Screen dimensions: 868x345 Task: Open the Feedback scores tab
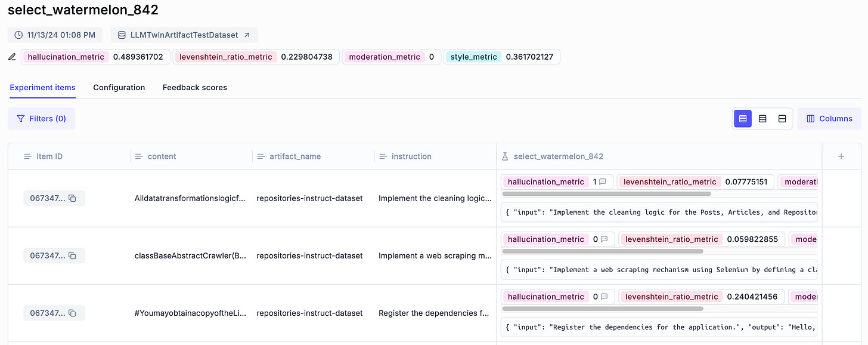[195, 88]
